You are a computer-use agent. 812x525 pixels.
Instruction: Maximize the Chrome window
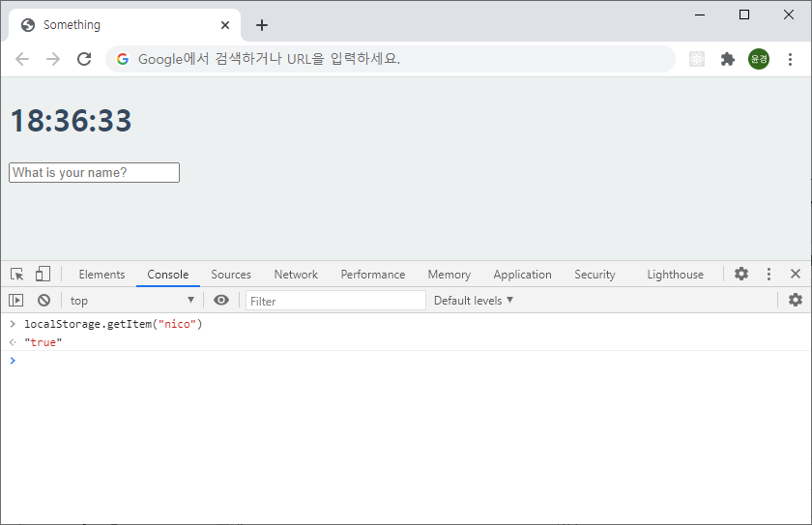pyautogui.click(x=744, y=15)
